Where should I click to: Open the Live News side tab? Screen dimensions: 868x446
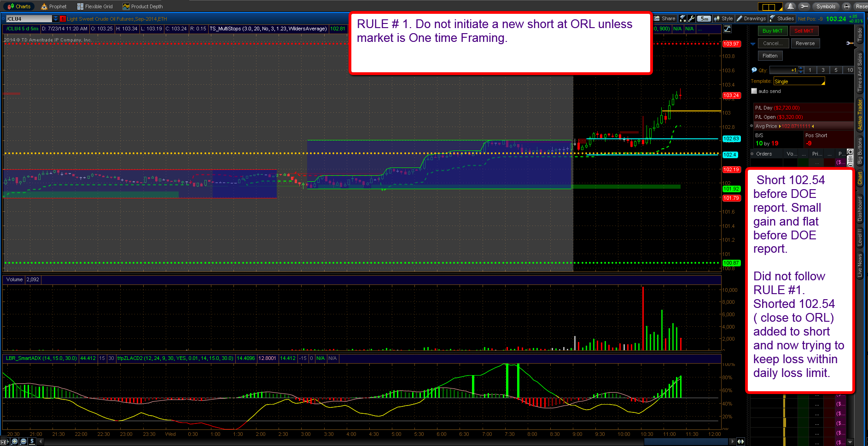pyautogui.click(x=859, y=265)
